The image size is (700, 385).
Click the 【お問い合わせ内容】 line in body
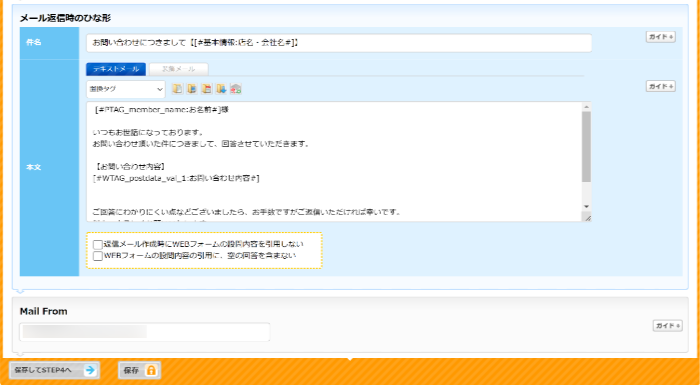pos(130,167)
